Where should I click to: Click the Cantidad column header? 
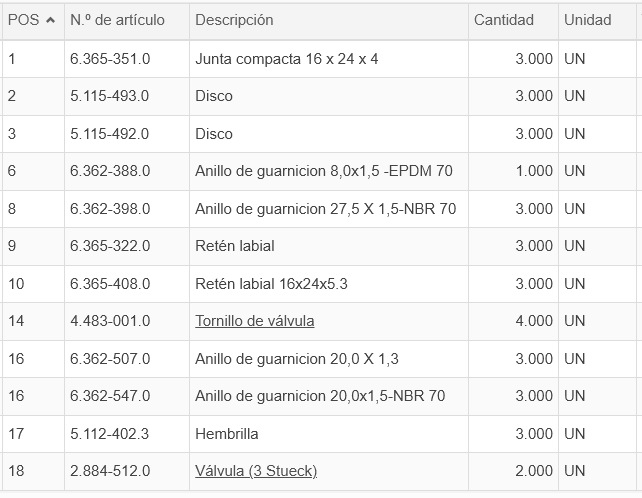pos(503,20)
